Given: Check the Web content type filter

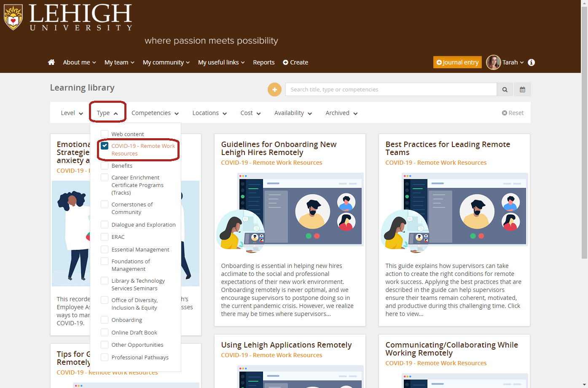Looking at the screenshot, I should (x=105, y=134).
